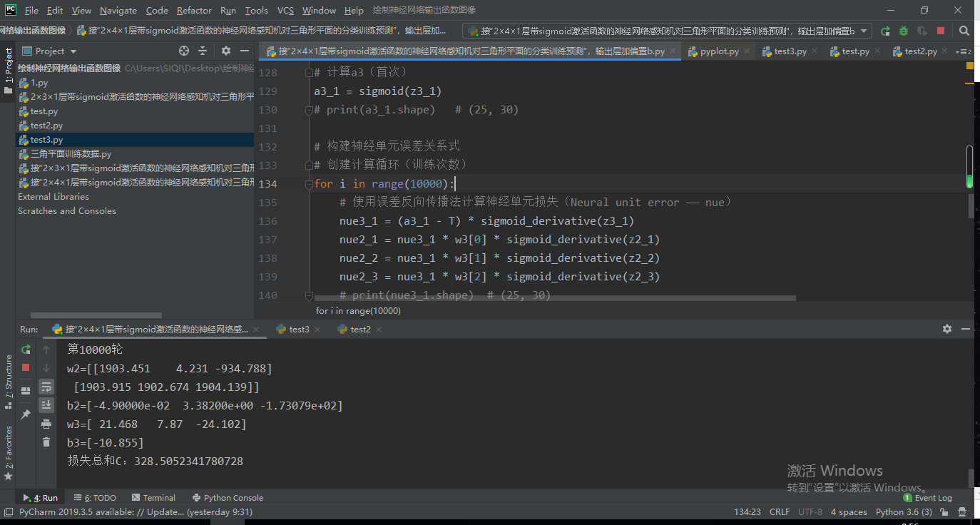The width and height of the screenshot is (980, 525).
Task: Stop program in Run tool window
Action: pos(26,367)
